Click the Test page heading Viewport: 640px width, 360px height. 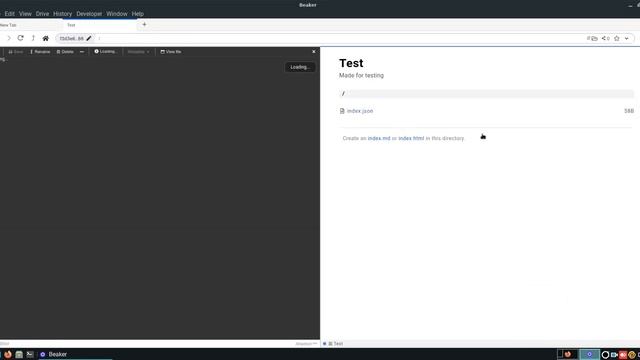point(351,63)
